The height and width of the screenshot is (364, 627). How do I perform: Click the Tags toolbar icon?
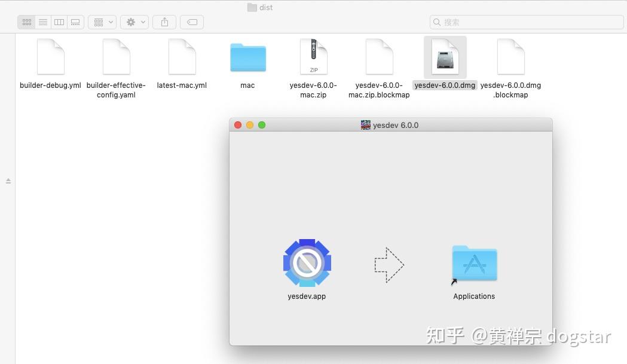tap(191, 22)
